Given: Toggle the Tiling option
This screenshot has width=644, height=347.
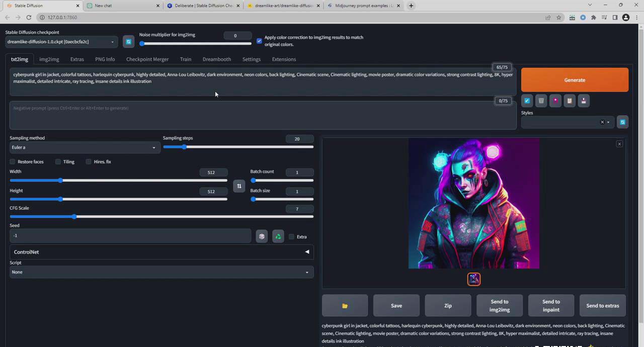Looking at the screenshot, I should (x=58, y=161).
